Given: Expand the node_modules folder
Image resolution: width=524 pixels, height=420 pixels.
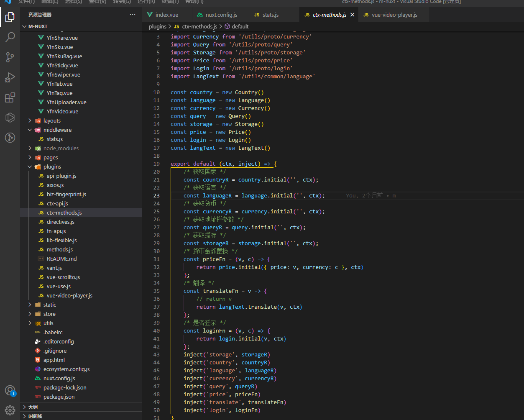Looking at the screenshot, I should (x=61, y=148).
